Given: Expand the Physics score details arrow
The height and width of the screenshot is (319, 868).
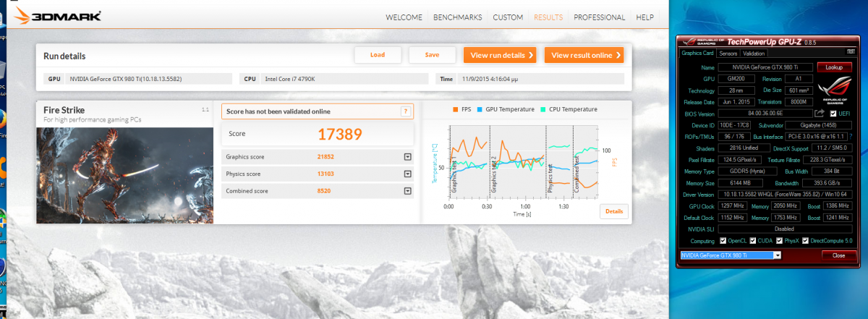Looking at the screenshot, I should [407, 174].
